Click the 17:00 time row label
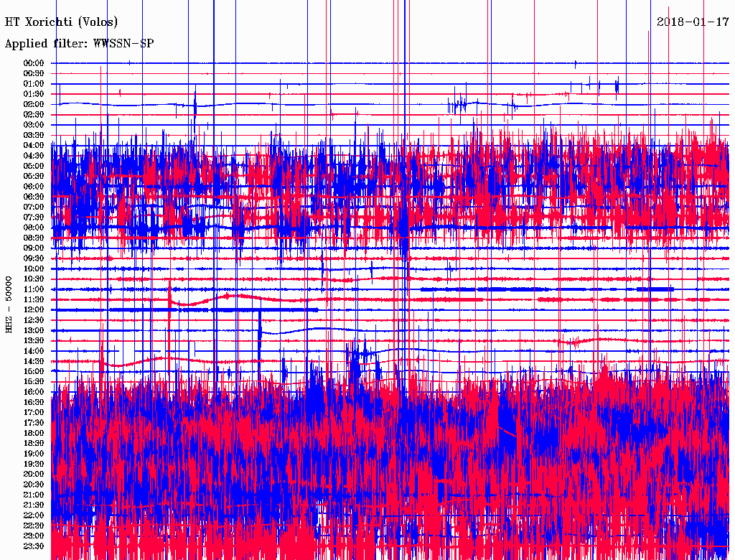 (x=34, y=413)
